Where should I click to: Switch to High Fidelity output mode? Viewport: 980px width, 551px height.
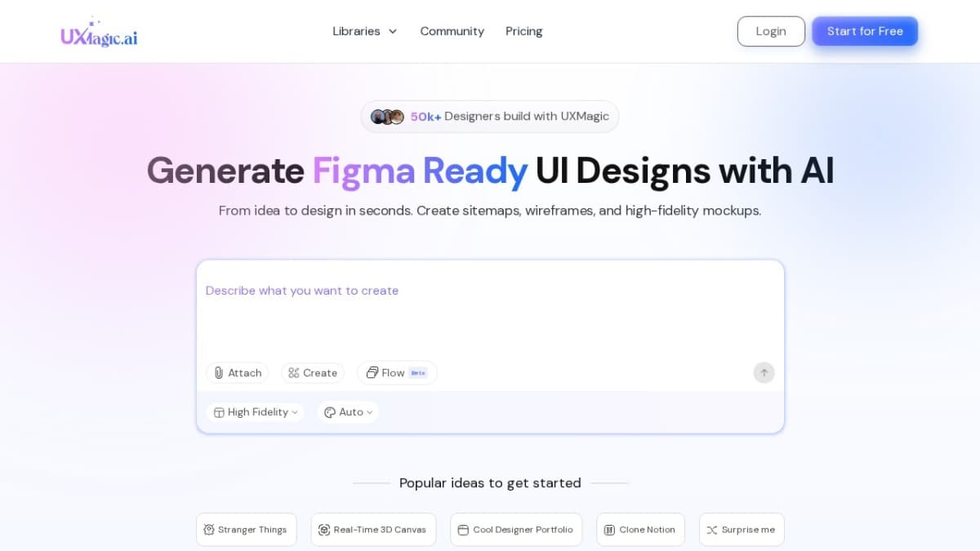tap(256, 411)
